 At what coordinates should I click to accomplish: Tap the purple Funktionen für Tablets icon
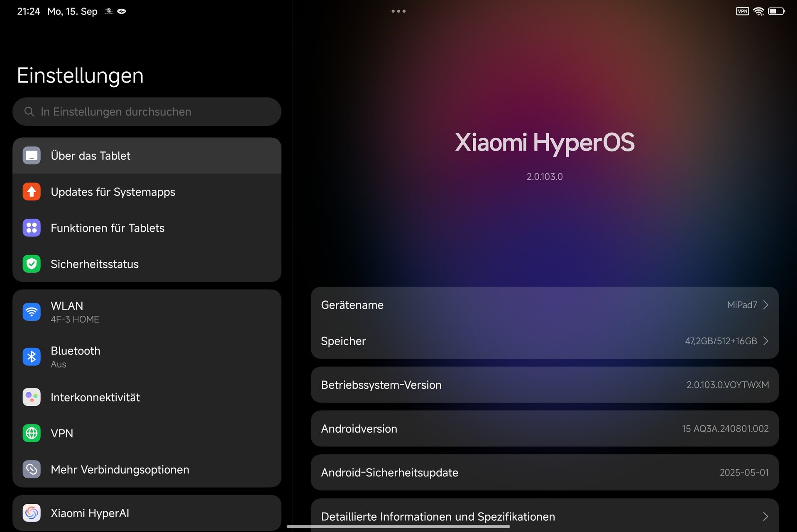click(x=32, y=228)
